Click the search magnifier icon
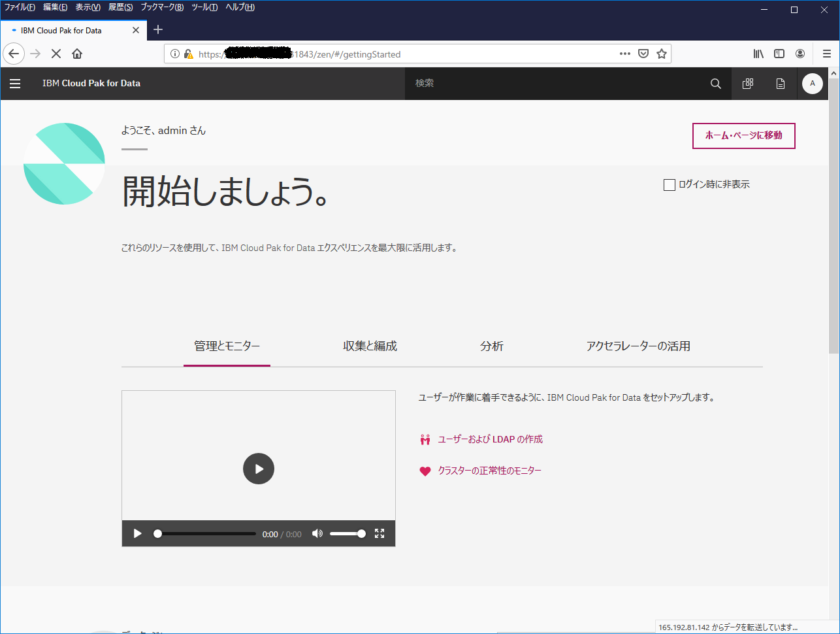Viewport: 840px width, 634px height. point(715,84)
